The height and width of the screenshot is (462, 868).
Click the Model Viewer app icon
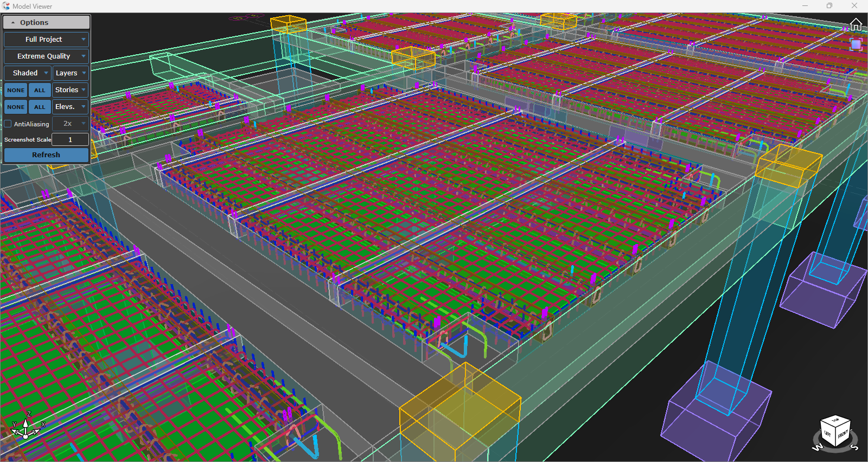coord(6,6)
